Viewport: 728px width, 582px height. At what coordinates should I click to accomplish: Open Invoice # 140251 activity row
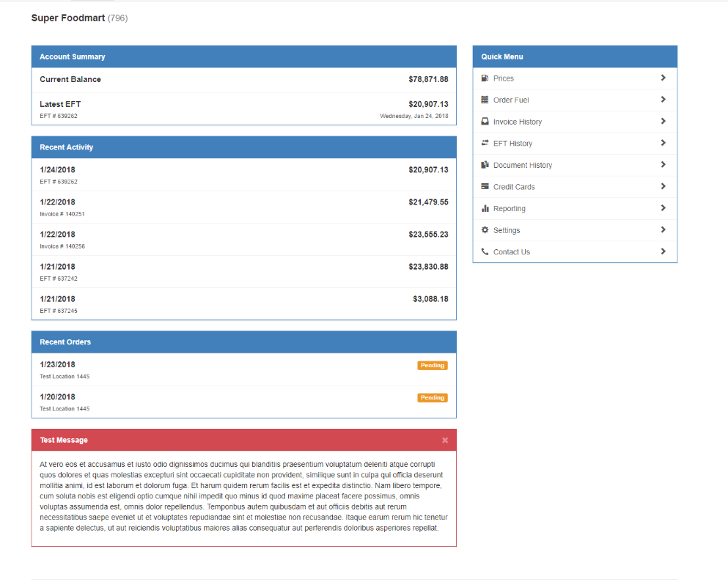[243, 207]
